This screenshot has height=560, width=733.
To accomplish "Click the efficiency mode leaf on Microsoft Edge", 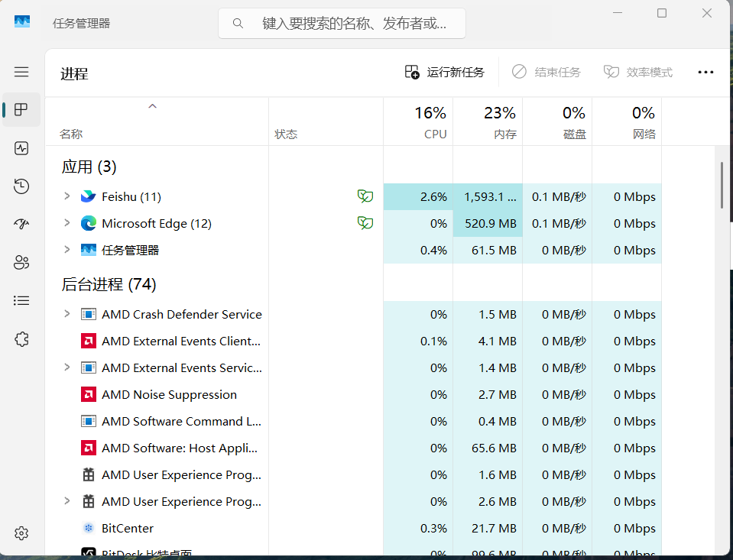I will pyautogui.click(x=365, y=223).
